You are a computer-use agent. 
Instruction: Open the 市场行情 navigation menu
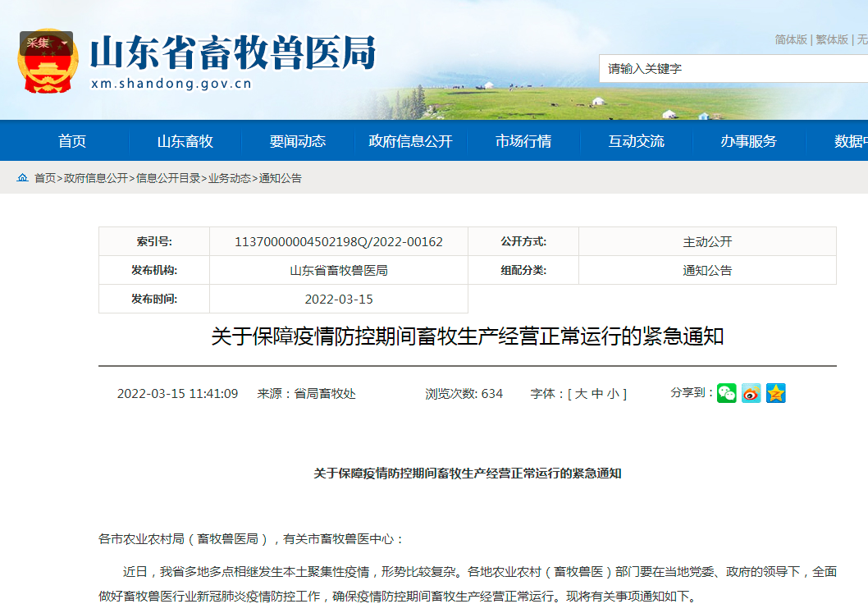pos(523,140)
